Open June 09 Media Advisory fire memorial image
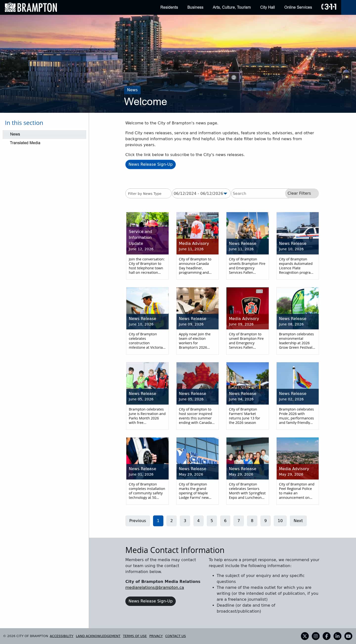The width and height of the screenshot is (356, 644). (x=247, y=308)
